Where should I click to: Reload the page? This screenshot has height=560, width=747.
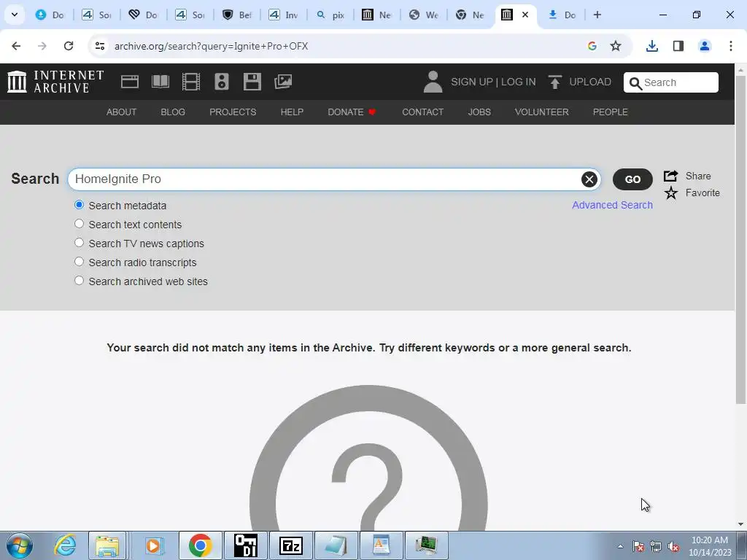pos(69,46)
